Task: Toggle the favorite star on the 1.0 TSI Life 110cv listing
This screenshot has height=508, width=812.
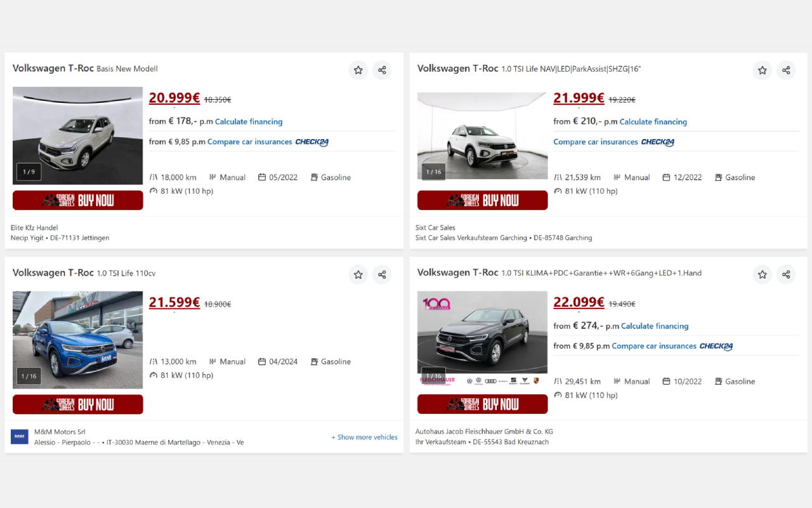Action: [358, 274]
